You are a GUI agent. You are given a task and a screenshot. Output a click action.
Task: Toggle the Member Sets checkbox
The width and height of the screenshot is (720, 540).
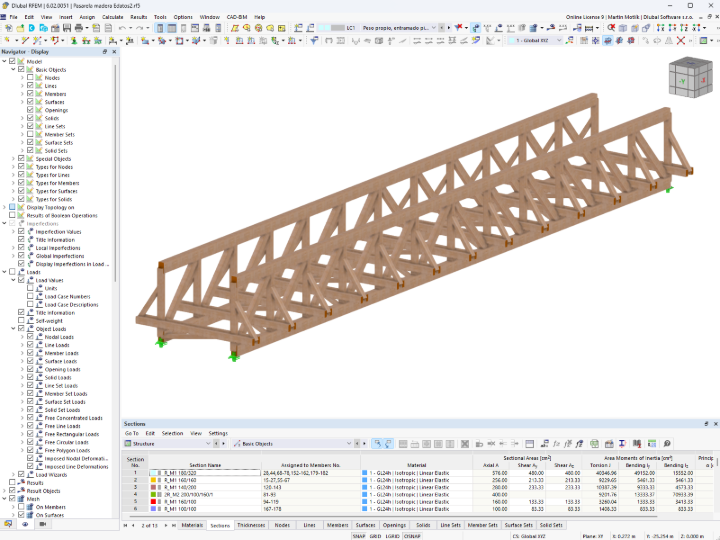[30, 134]
